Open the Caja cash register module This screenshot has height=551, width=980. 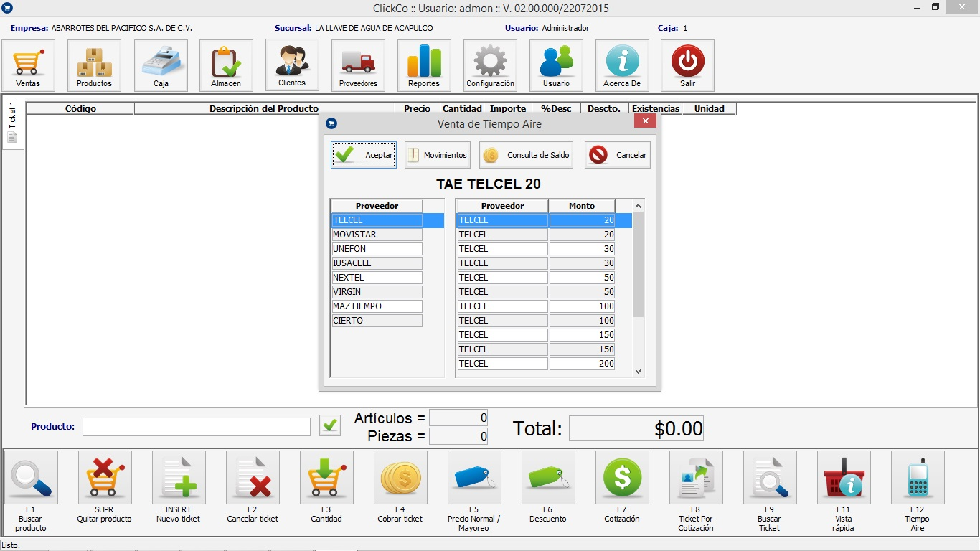[161, 65]
